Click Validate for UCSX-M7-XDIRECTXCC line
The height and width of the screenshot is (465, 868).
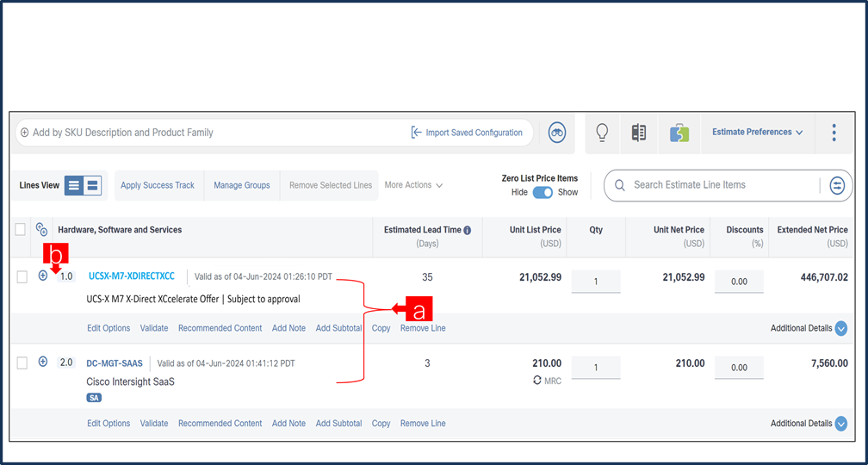point(154,328)
